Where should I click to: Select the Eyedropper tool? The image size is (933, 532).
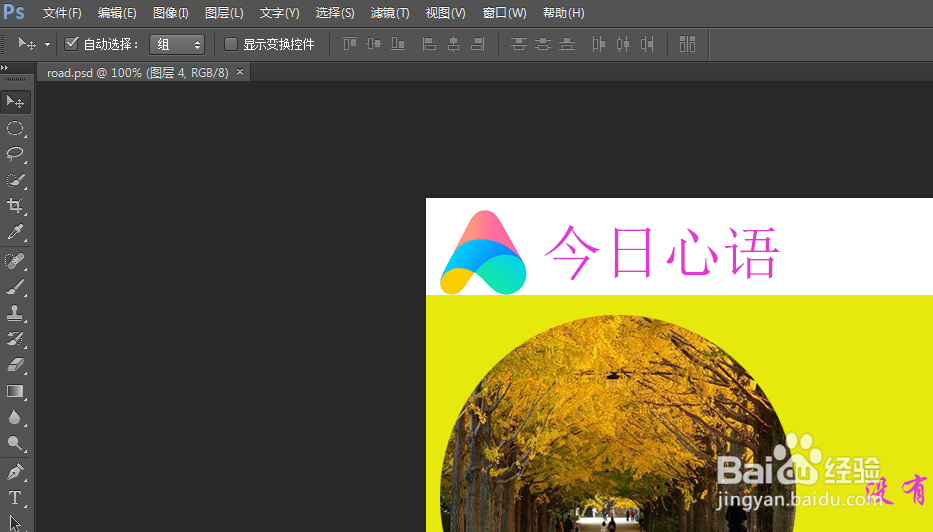click(15, 232)
